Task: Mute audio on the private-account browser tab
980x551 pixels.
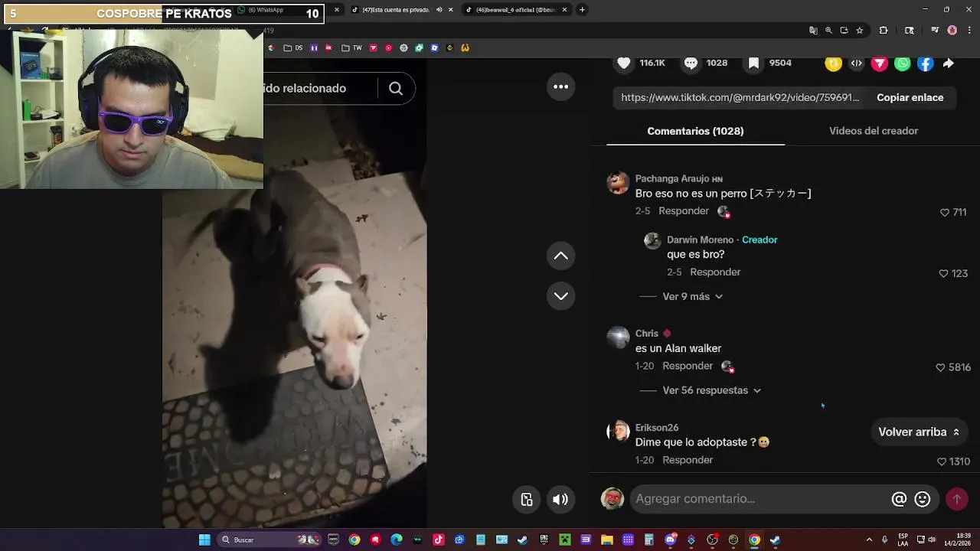Action: (439, 10)
